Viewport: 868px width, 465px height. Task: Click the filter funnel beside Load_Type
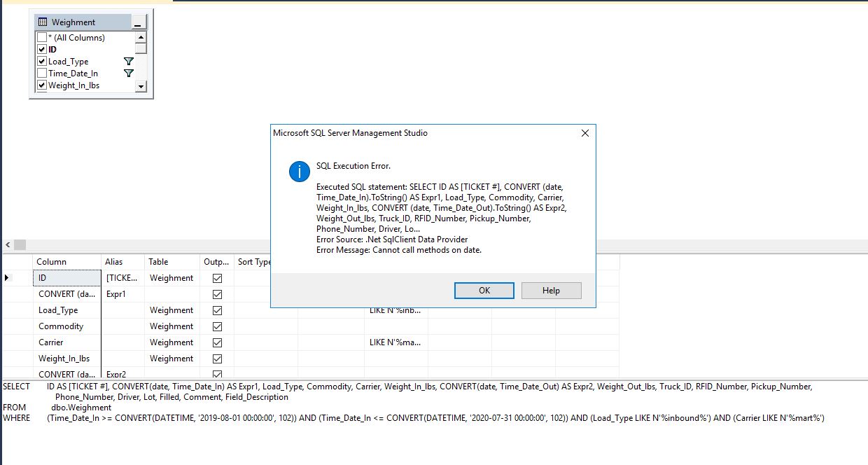click(x=128, y=62)
